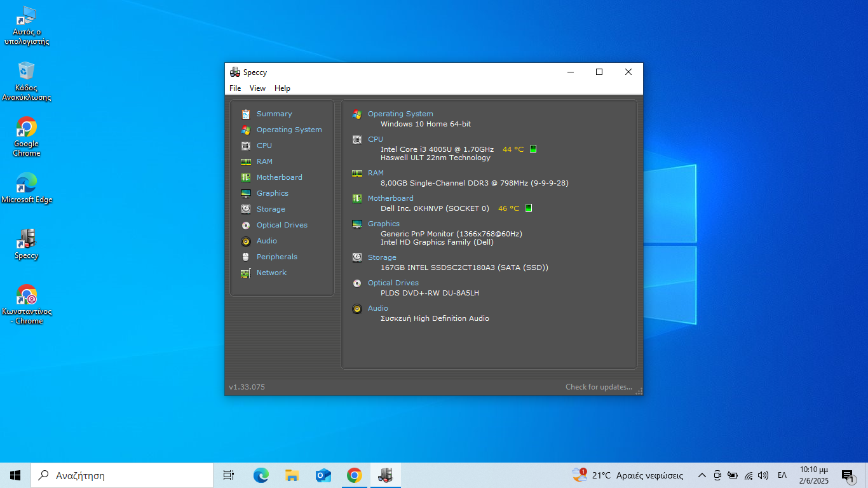The height and width of the screenshot is (488, 868).
Task: Open the CPU sidebar chip icon
Action: 246,146
